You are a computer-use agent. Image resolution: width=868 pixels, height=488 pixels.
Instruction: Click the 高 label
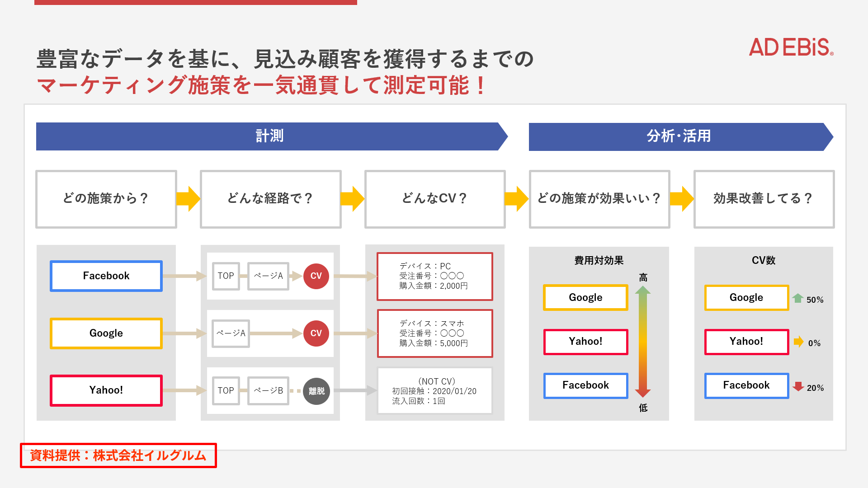tap(643, 277)
